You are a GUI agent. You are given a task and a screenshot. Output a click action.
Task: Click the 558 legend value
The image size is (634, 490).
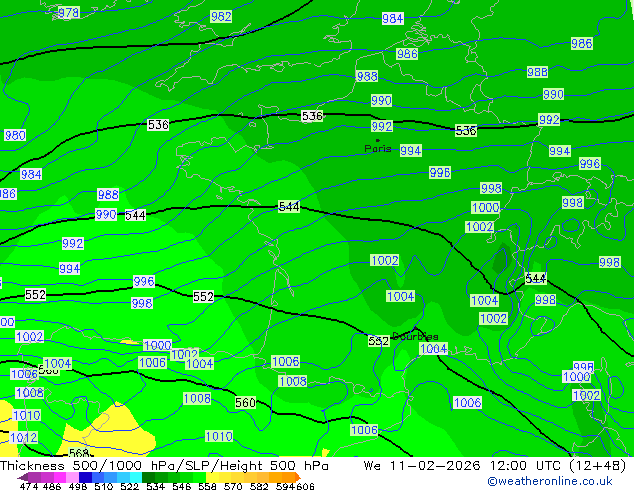click(x=207, y=486)
